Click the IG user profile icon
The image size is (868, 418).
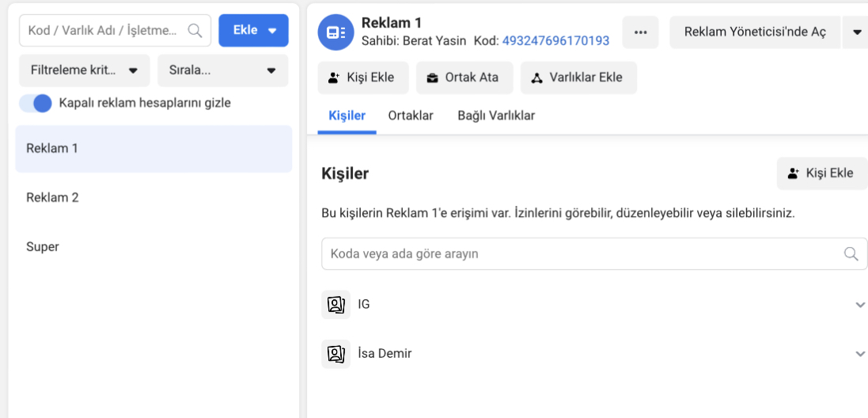pyautogui.click(x=336, y=305)
